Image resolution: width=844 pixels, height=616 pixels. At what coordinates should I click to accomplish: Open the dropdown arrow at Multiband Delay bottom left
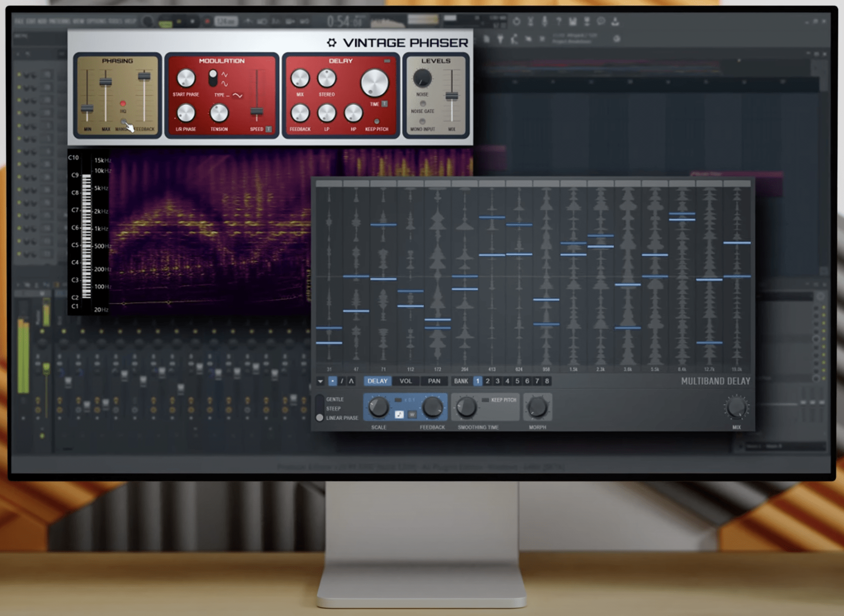coord(320,381)
